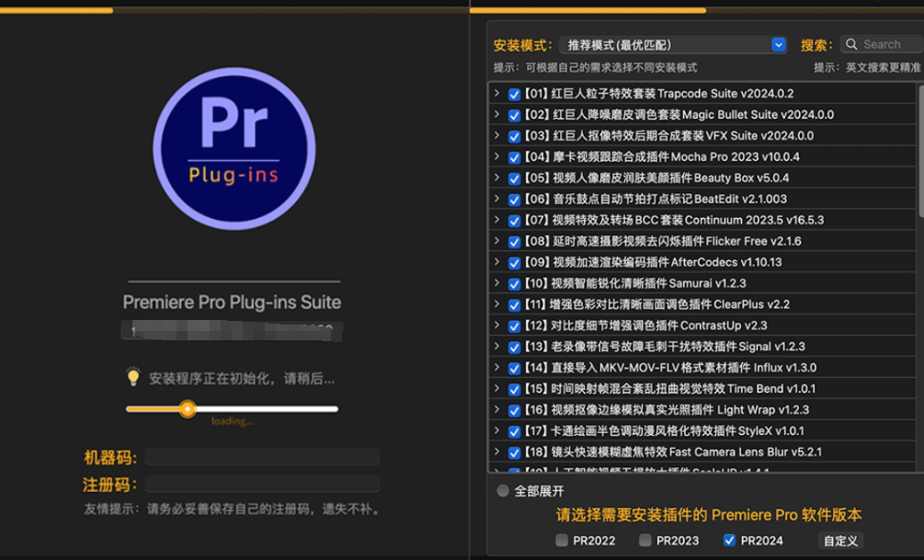The image size is (924, 560).
Task: Expand the AfterCodecs row
Action: point(496,262)
